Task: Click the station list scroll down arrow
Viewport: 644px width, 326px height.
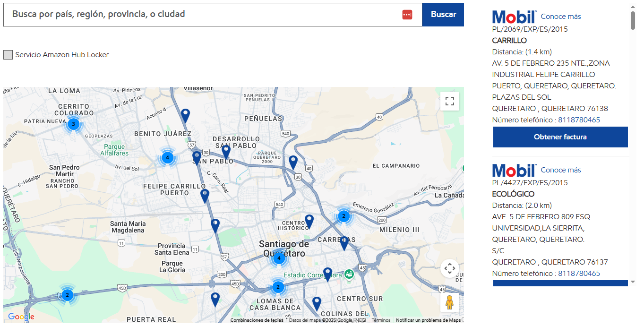Action: point(633,282)
